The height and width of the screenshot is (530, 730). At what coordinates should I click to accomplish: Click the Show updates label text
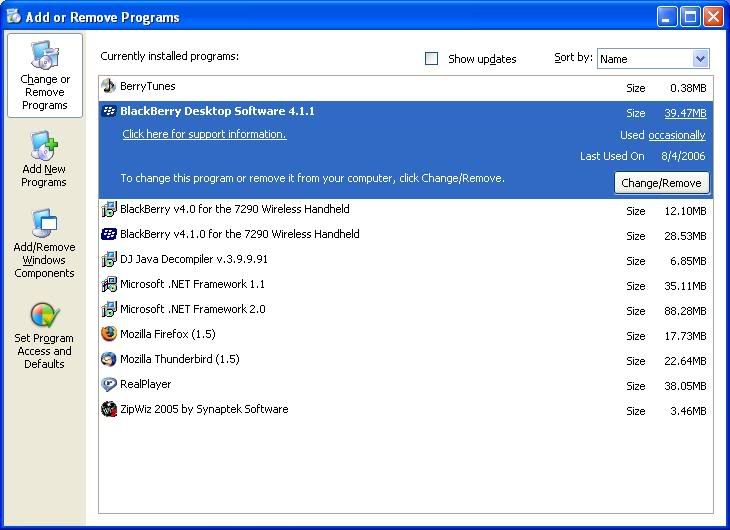coord(482,59)
